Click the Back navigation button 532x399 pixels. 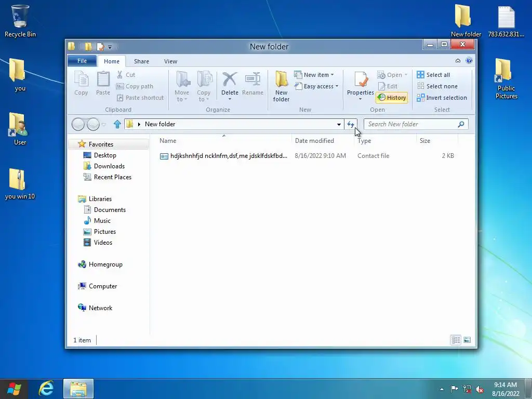[x=78, y=124]
